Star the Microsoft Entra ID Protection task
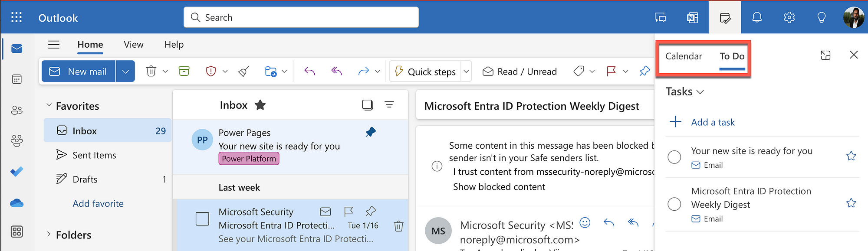Screen dimensions: 868x251 tap(851, 203)
